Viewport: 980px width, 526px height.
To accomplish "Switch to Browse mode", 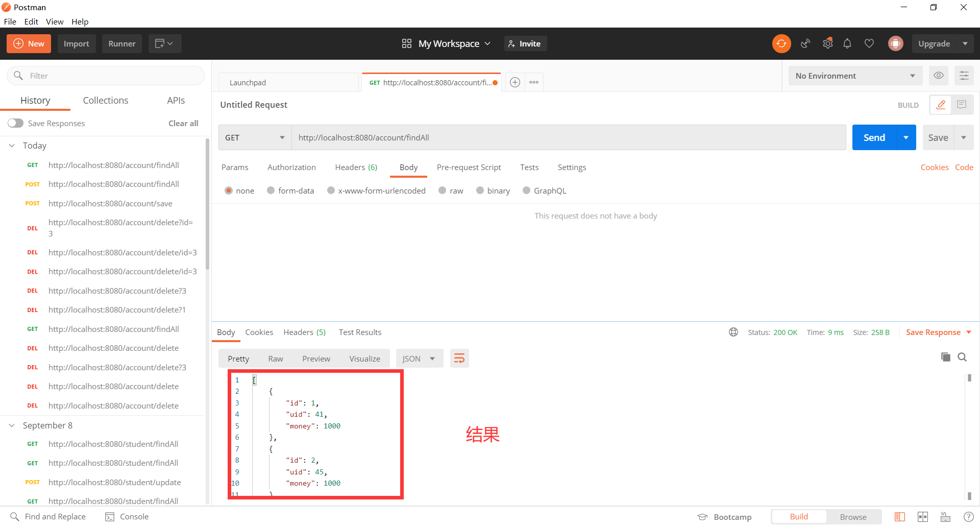I will (x=853, y=517).
